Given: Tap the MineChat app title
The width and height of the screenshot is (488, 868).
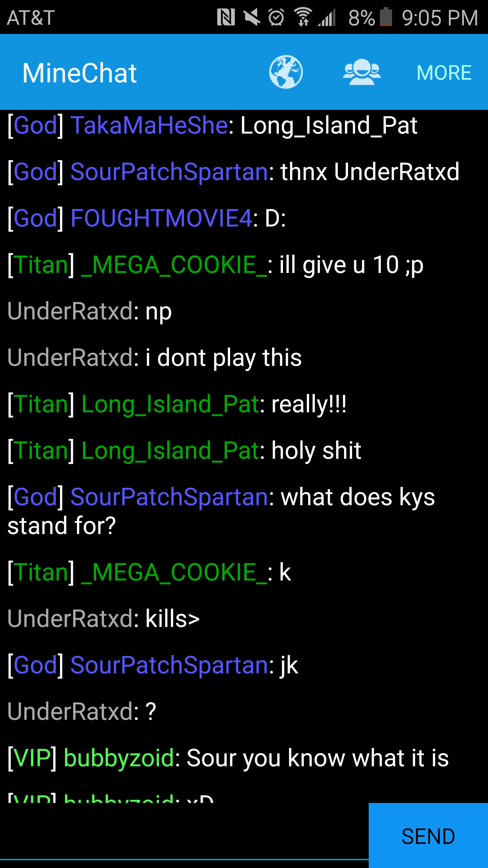Looking at the screenshot, I should pyautogui.click(x=80, y=73).
